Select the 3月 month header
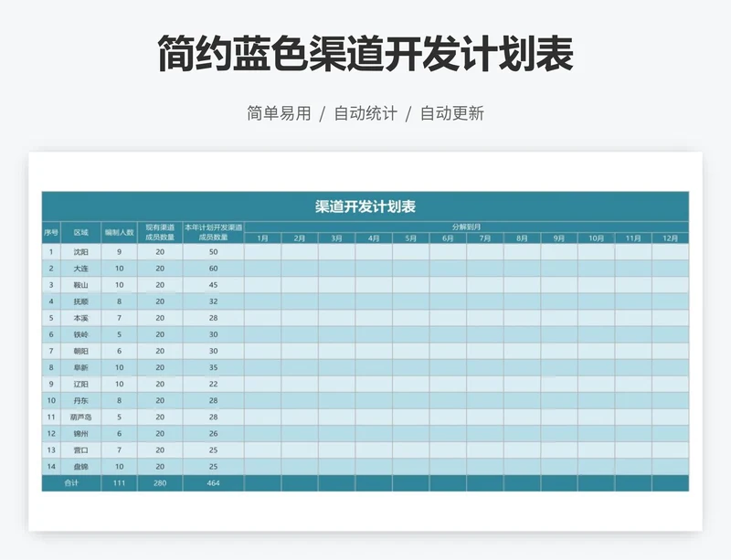 point(336,238)
